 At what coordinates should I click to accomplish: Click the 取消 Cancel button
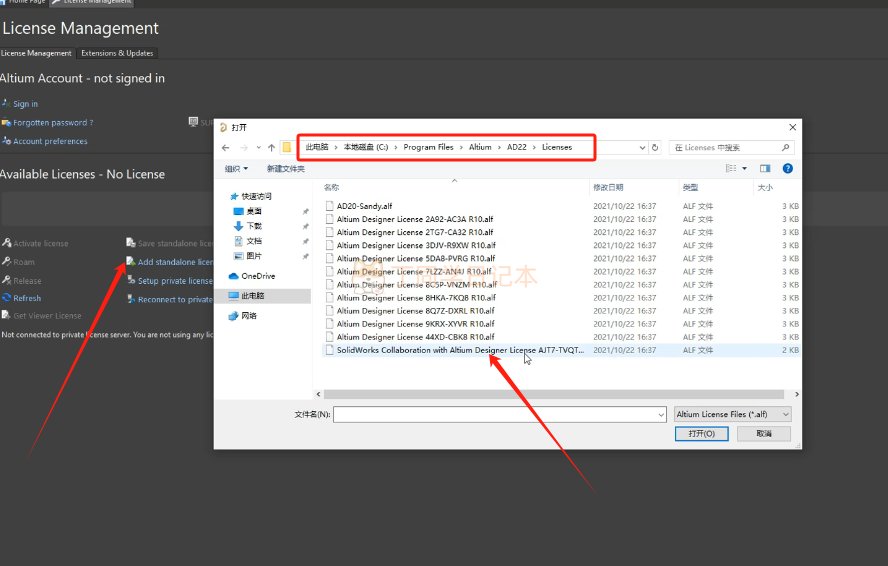[764, 434]
